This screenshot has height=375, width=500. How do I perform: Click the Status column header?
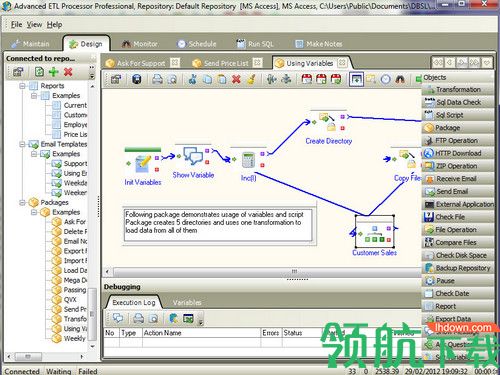point(302,333)
